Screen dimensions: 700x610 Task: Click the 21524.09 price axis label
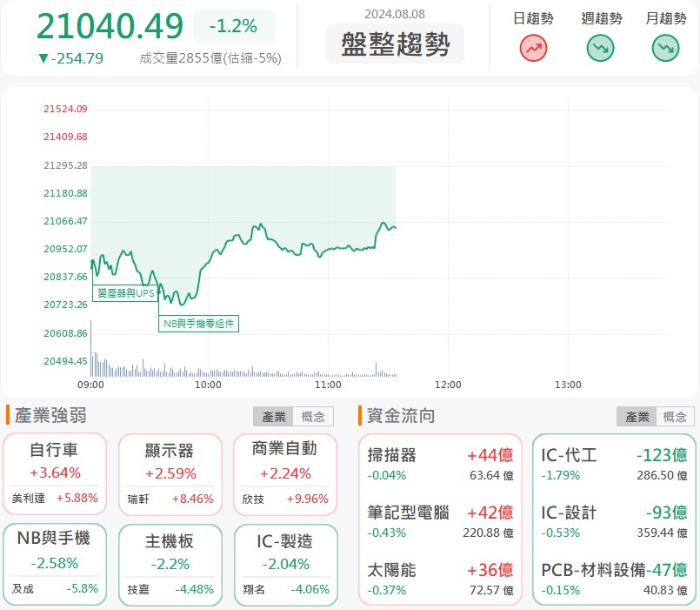[x=65, y=109]
